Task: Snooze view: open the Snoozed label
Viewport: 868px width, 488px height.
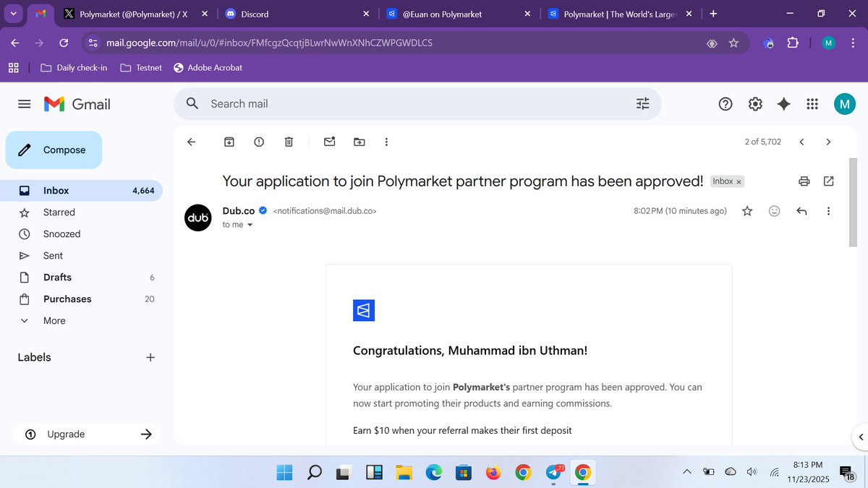Action: (61, 234)
